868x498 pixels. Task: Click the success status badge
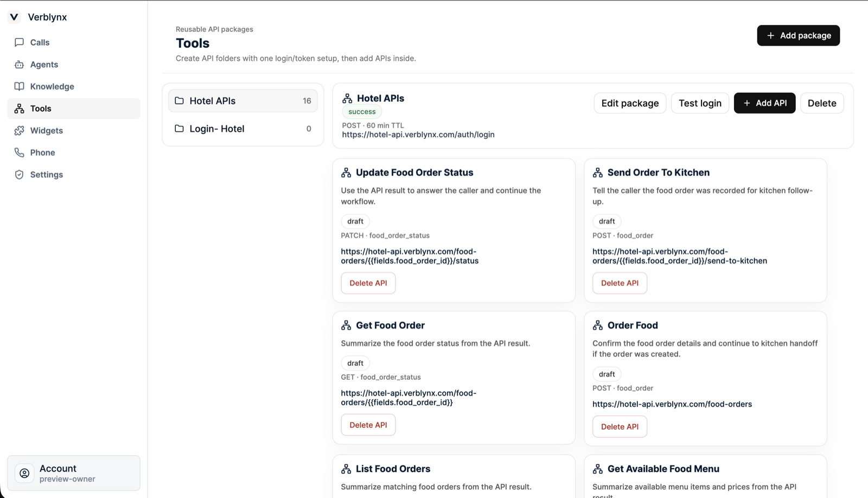pos(362,112)
